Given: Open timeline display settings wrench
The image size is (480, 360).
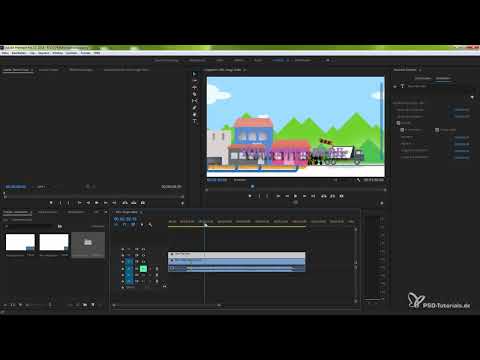Looking at the screenshot, I should click(x=150, y=225).
